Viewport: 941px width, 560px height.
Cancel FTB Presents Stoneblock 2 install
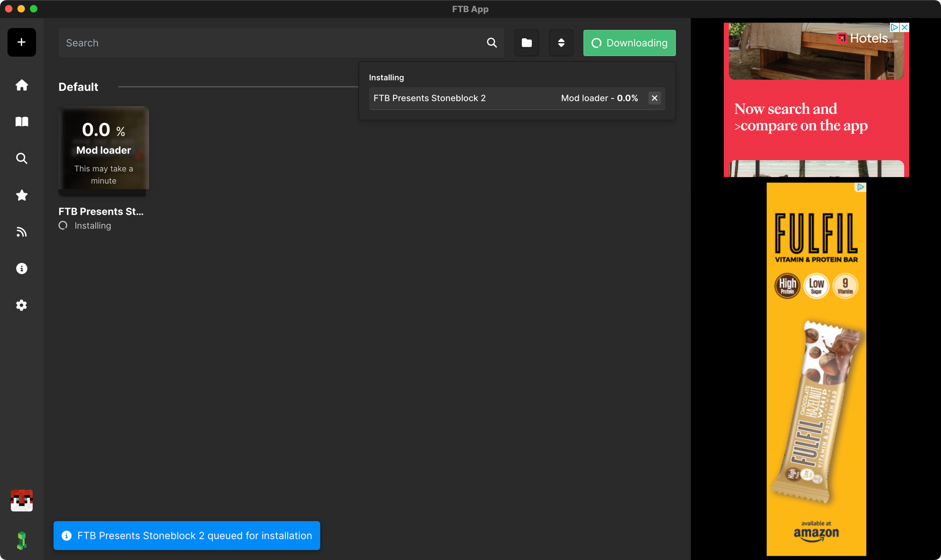[654, 98]
